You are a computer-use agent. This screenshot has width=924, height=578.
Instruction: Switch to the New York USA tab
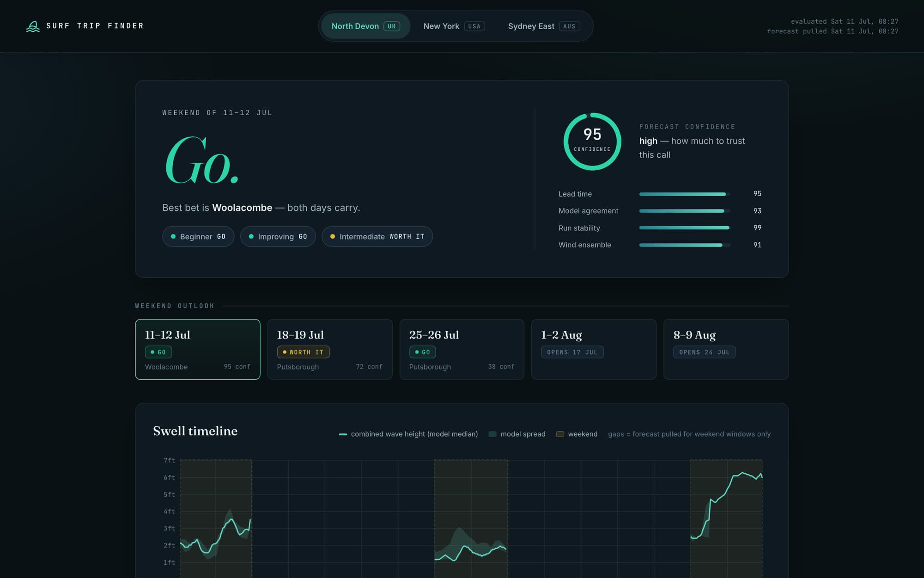[454, 26]
